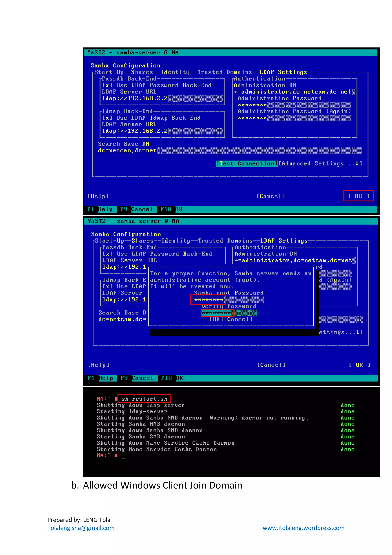Click Cancel button in first YaST screenshot

pyautogui.click(x=271, y=196)
